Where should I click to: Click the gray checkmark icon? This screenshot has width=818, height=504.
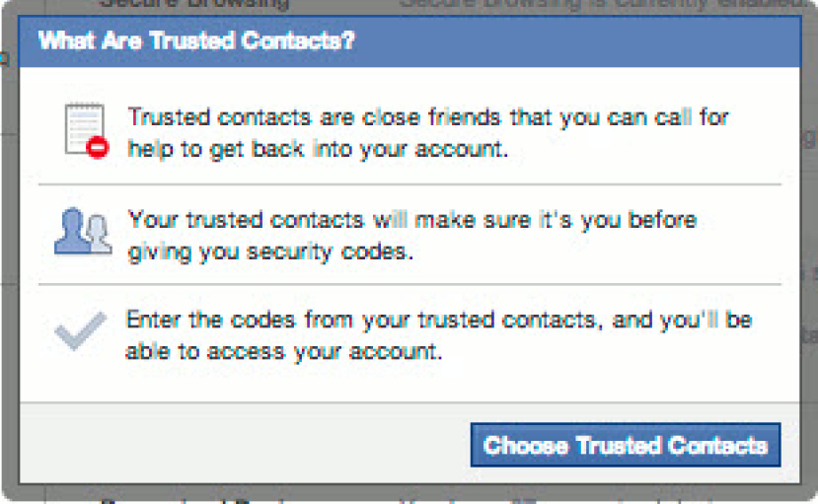point(80,330)
